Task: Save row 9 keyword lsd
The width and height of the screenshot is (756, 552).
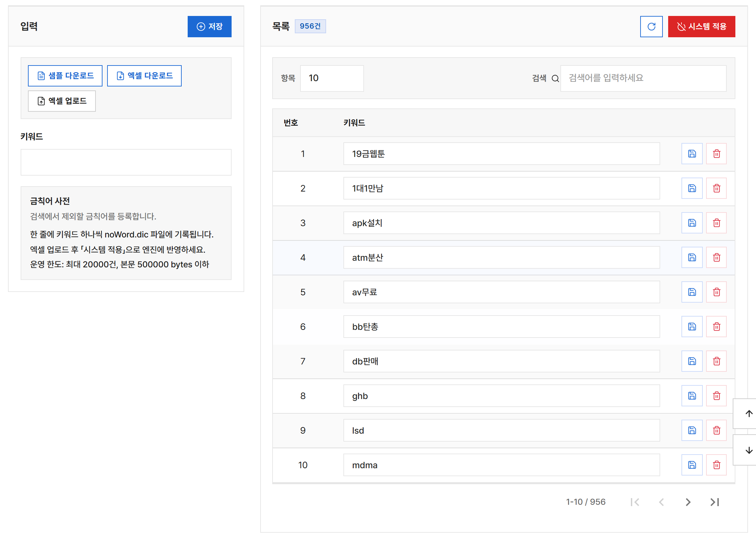Action: [x=692, y=430]
